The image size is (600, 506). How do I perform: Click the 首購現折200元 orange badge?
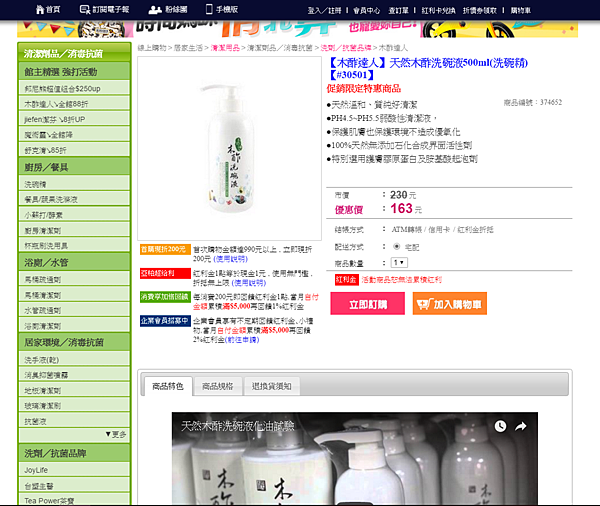pos(165,250)
